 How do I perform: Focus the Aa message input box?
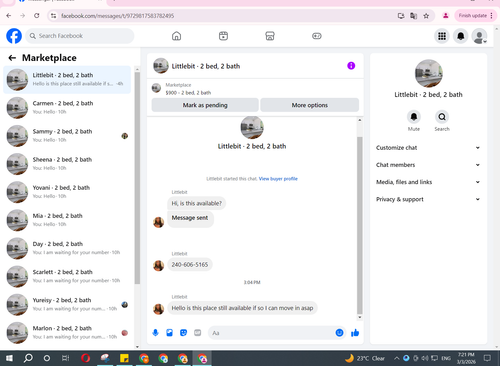tap(272, 333)
